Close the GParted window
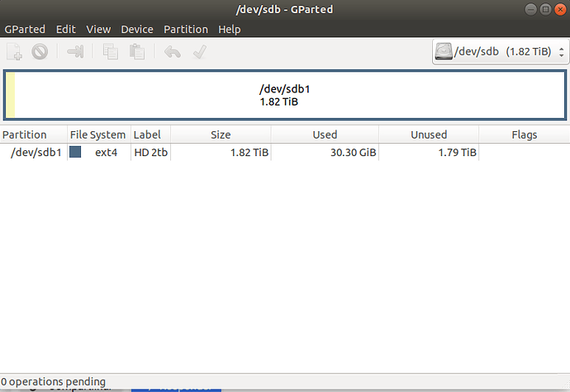Image resolution: width=570 pixels, height=392 pixels. [x=560, y=9]
